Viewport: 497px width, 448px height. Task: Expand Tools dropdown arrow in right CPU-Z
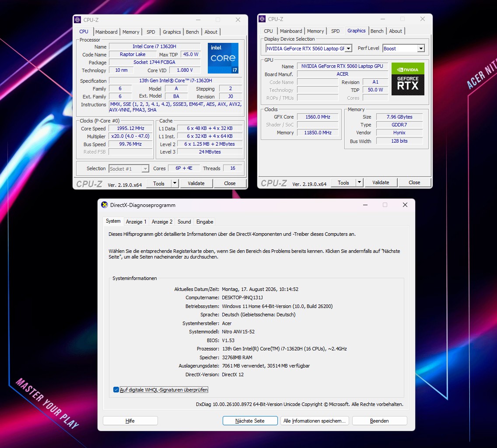pyautogui.click(x=359, y=182)
